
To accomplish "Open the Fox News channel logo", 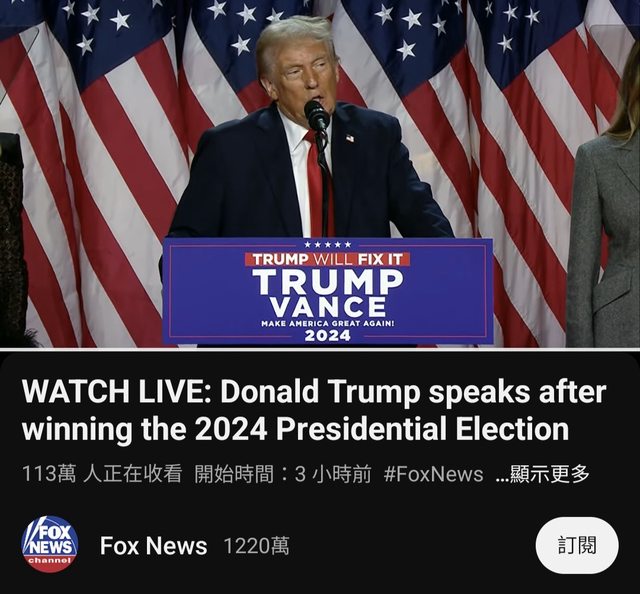I will point(49,544).
